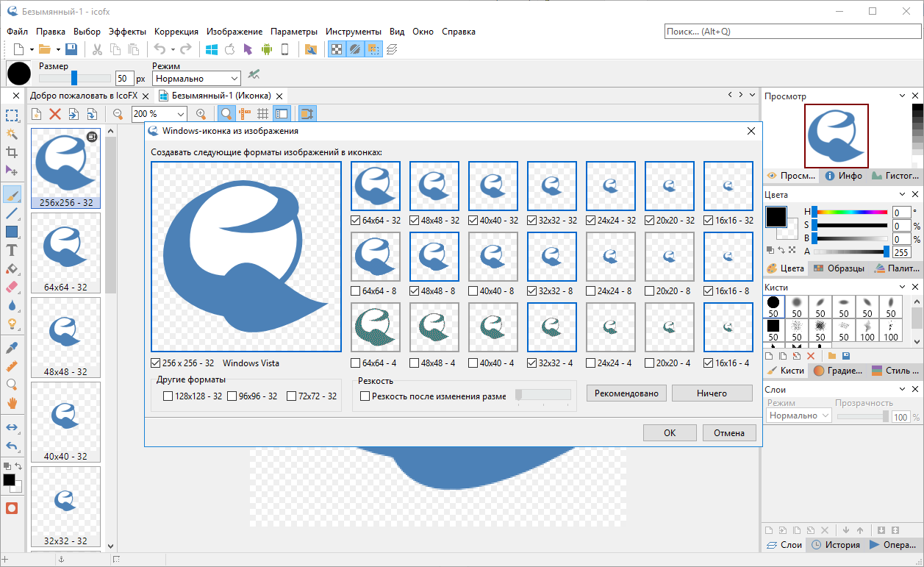Check the 24x24 - 4 checkbox

tap(591, 363)
